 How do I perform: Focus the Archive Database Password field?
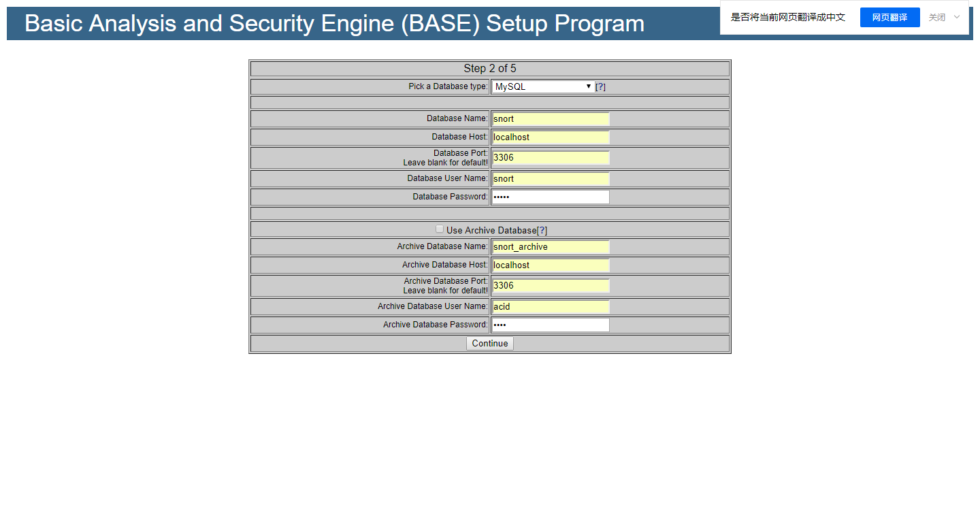pos(551,325)
